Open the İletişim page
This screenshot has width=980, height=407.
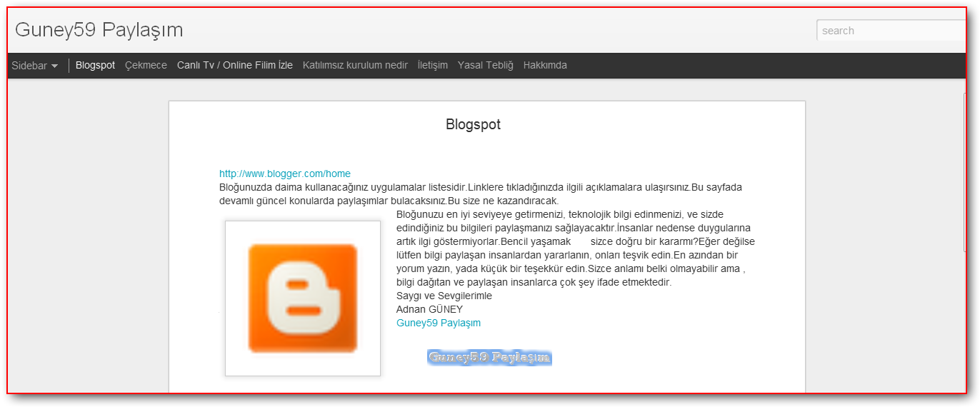[x=433, y=65]
